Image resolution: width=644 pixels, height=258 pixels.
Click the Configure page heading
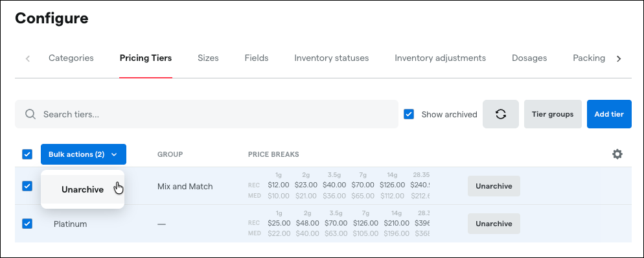tap(52, 18)
